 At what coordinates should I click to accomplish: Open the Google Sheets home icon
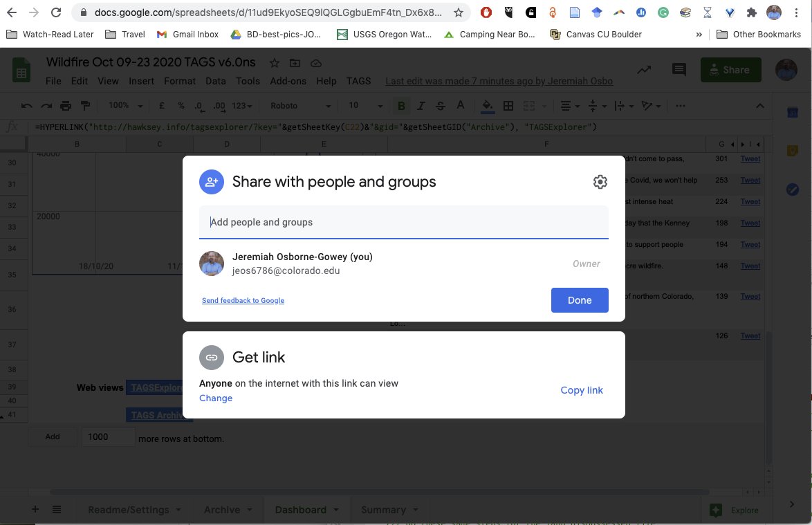(x=21, y=70)
